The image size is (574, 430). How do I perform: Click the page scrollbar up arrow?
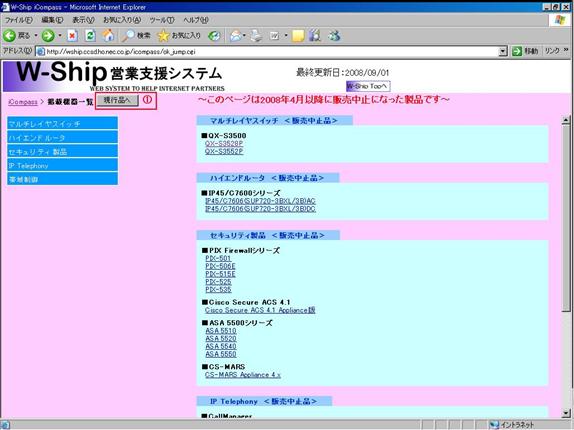(566, 120)
